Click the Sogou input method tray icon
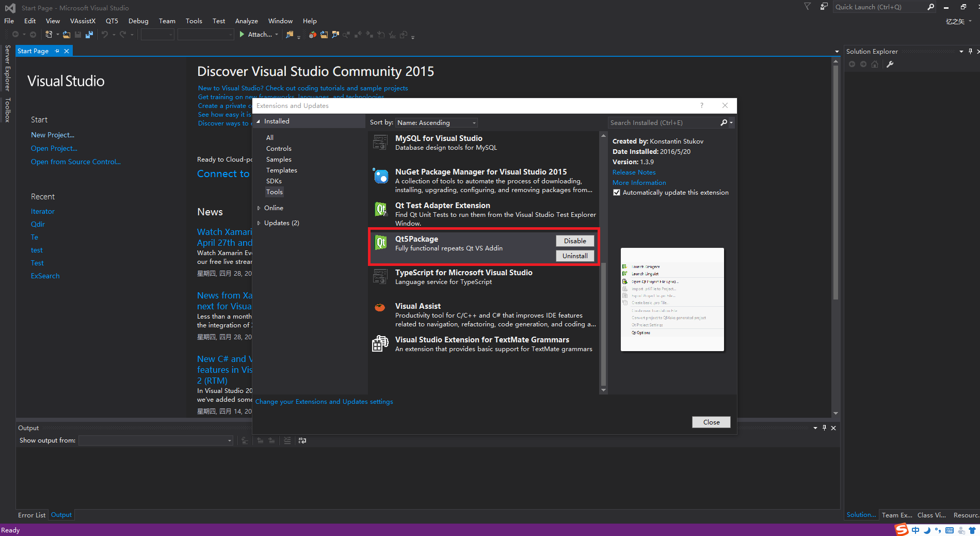This screenshot has width=980, height=536. click(902, 530)
